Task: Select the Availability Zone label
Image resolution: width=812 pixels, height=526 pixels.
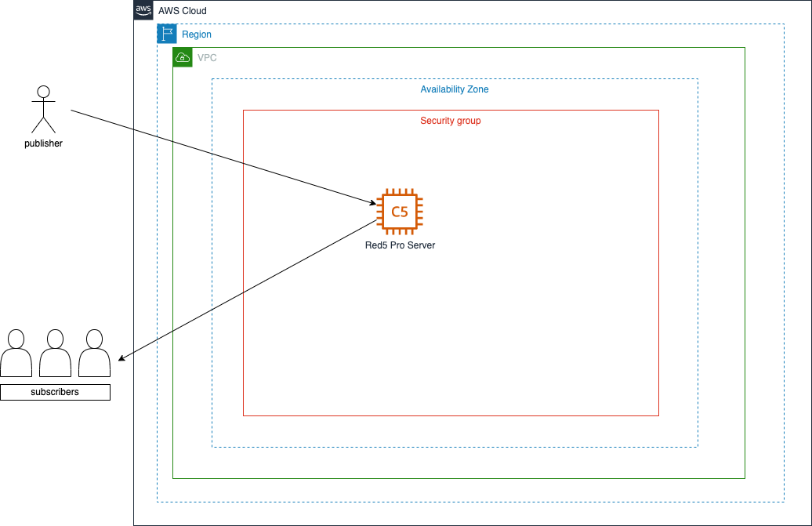Action: [454, 89]
